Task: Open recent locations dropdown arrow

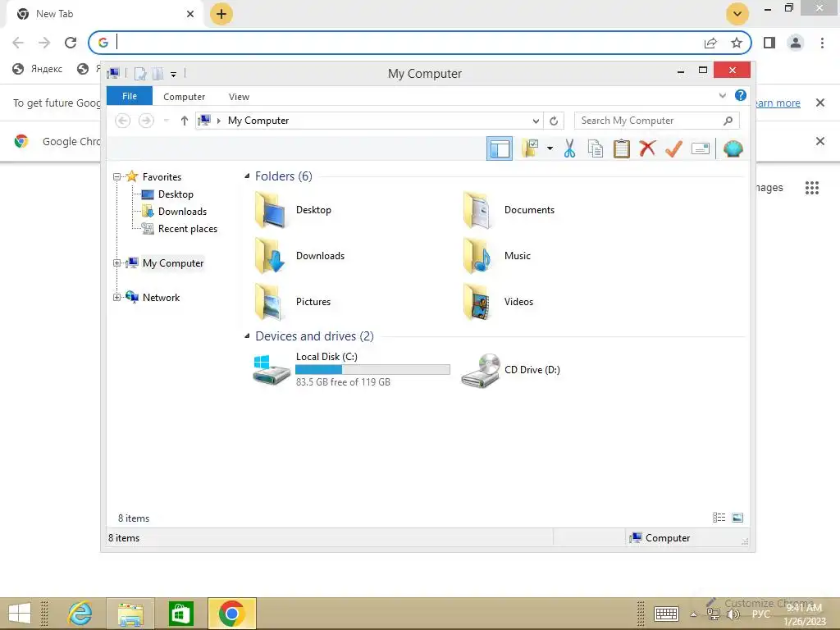Action: point(166,121)
